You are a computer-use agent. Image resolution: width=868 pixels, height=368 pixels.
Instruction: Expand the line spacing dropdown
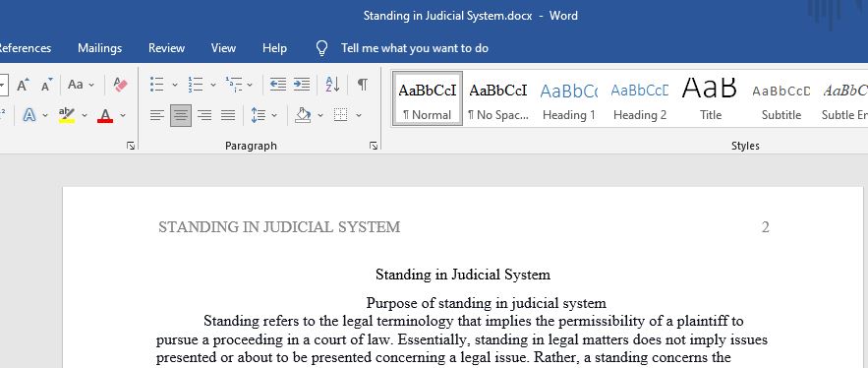tap(274, 115)
